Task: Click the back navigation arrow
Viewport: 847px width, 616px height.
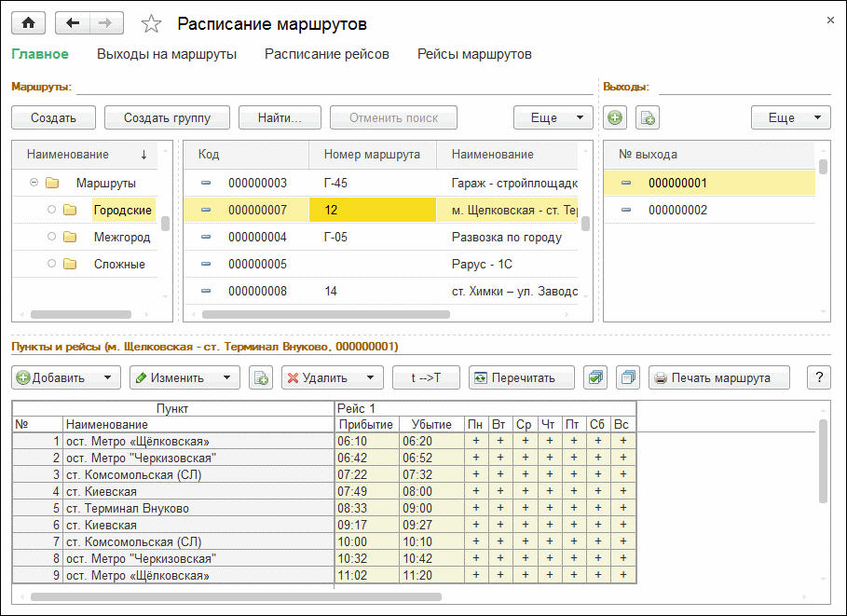Action: click(x=73, y=23)
